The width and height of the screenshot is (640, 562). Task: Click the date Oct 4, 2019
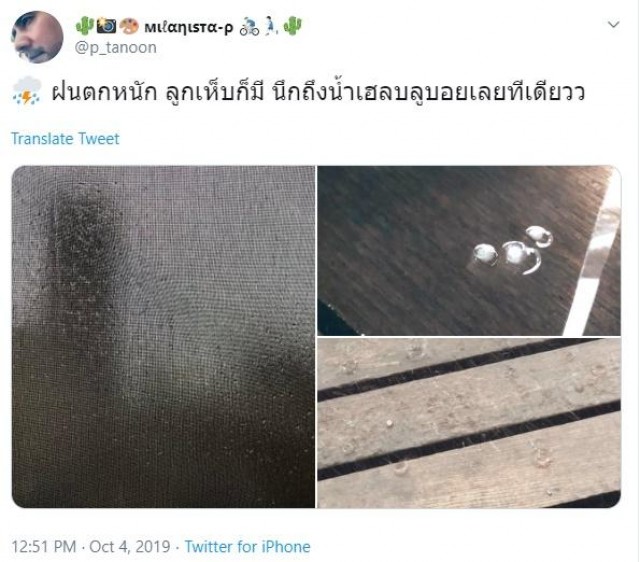coord(130,546)
